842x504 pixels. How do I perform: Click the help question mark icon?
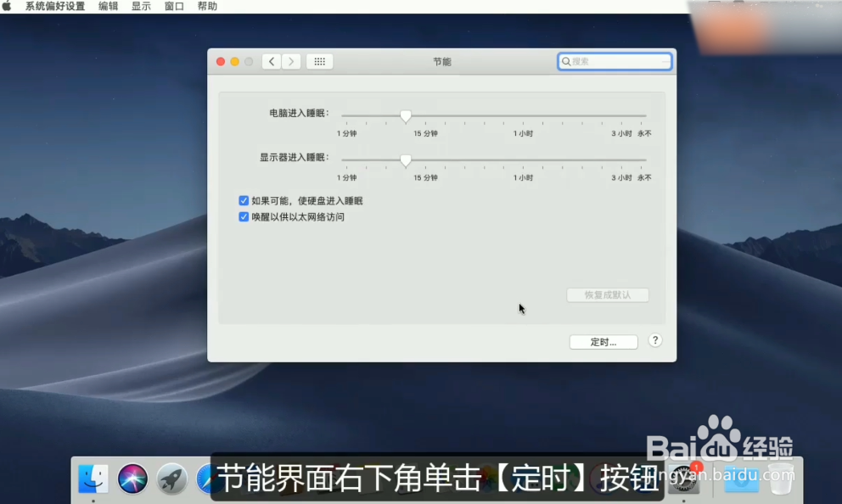click(x=654, y=340)
